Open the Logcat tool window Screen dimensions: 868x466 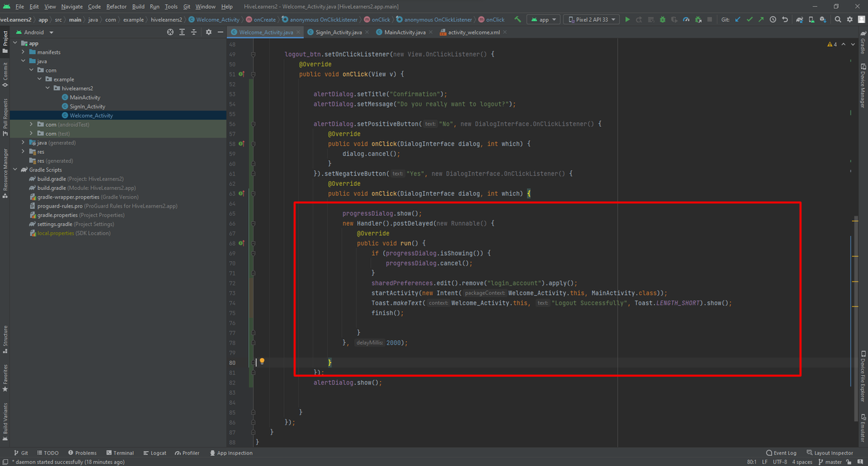(154, 452)
